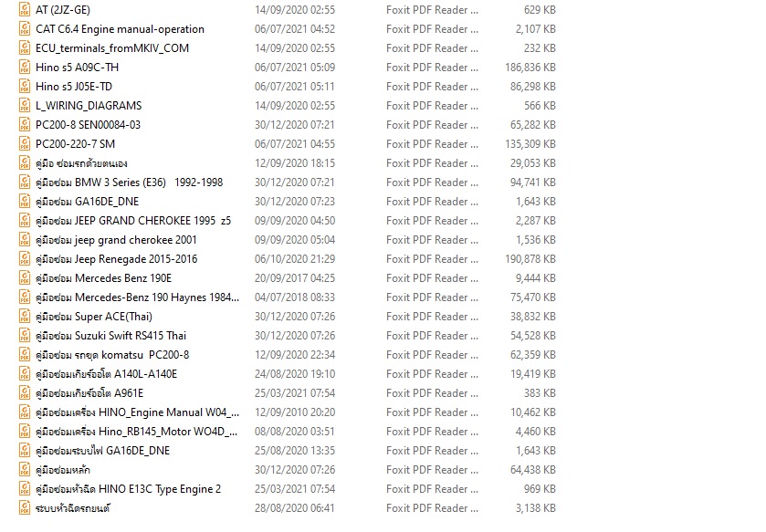Select the icon beside HINO E13C Type Engine 2

click(25, 489)
